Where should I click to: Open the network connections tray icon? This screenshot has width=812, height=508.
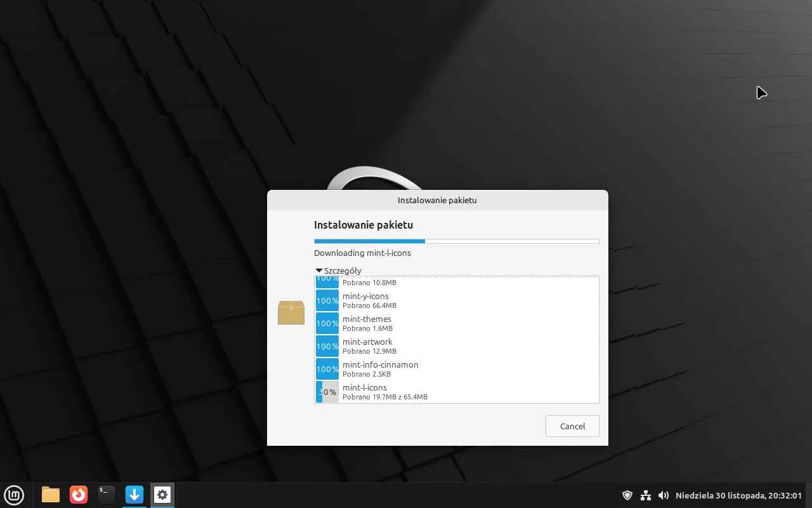click(646, 495)
